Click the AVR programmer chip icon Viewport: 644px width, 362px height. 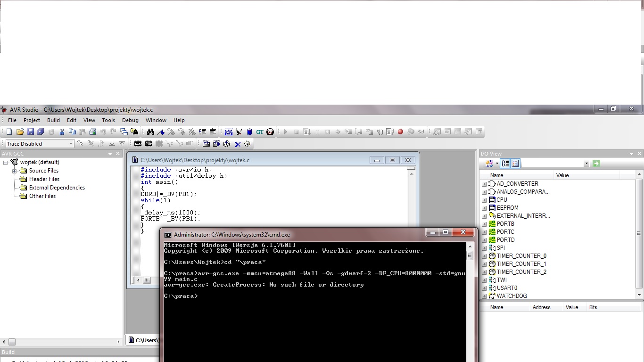coord(148,144)
